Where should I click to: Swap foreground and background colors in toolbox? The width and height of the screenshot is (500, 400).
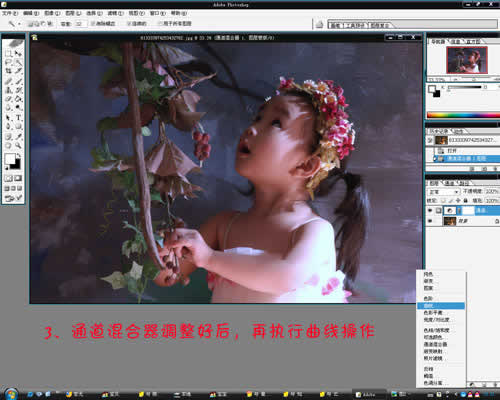pos(19,156)
